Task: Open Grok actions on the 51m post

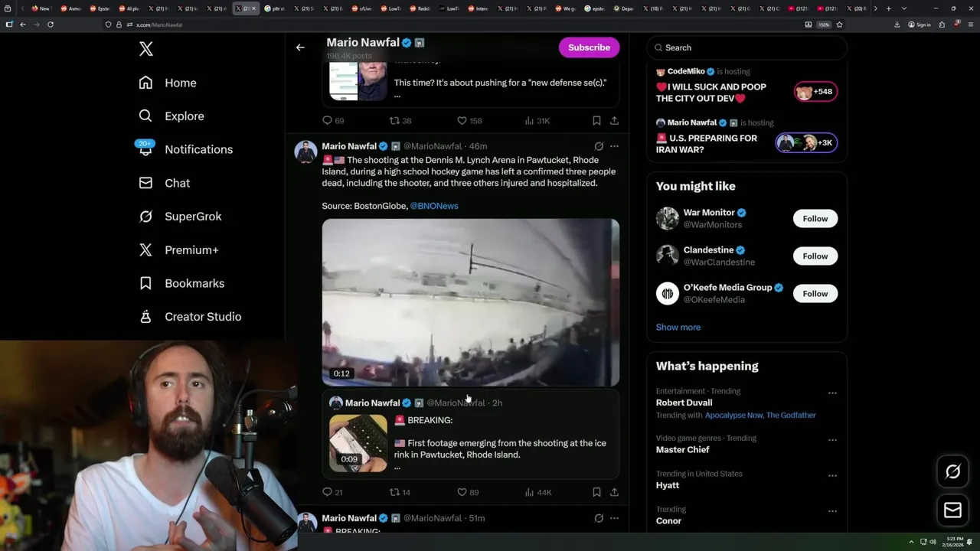Action: point(599,518)
